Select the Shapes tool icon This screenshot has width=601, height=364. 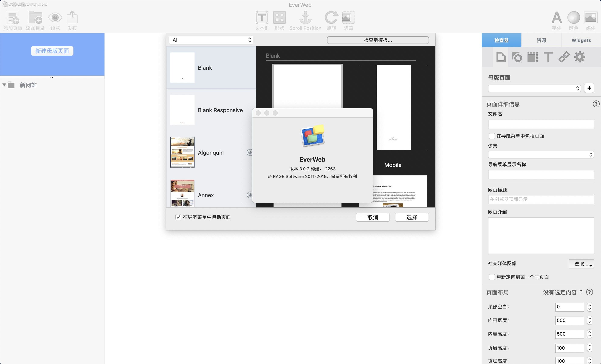pos(279,18)
